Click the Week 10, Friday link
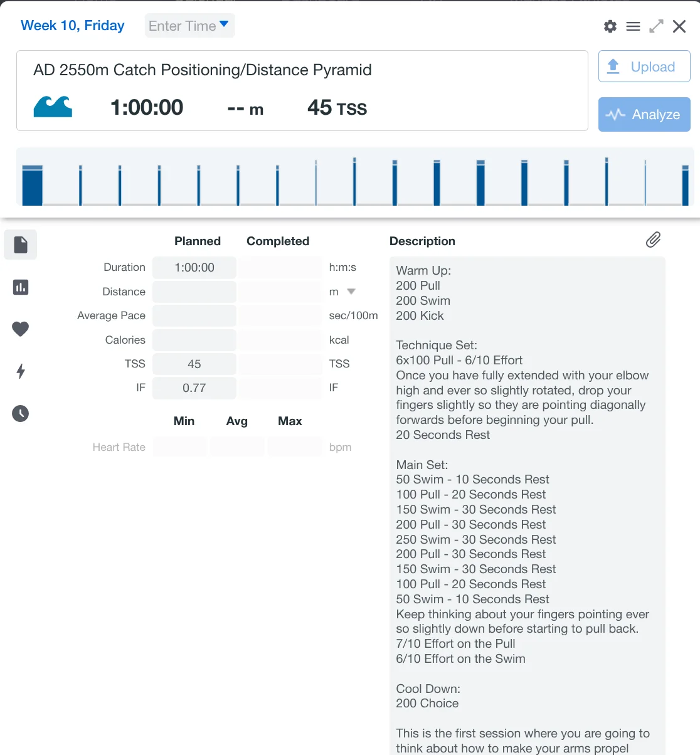The height and width of the screenshot is (755, 700). [73, 26]
